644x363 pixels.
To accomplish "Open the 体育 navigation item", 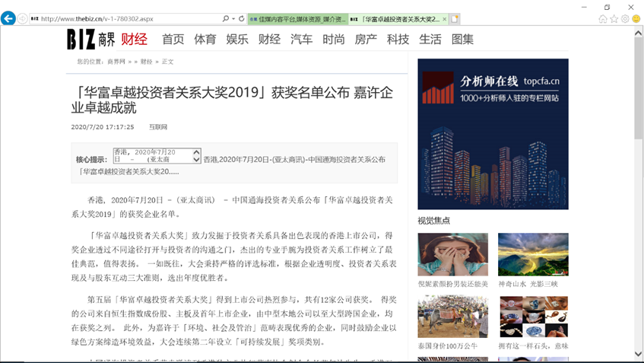I will pyautogui.click(x=205, y=40).
